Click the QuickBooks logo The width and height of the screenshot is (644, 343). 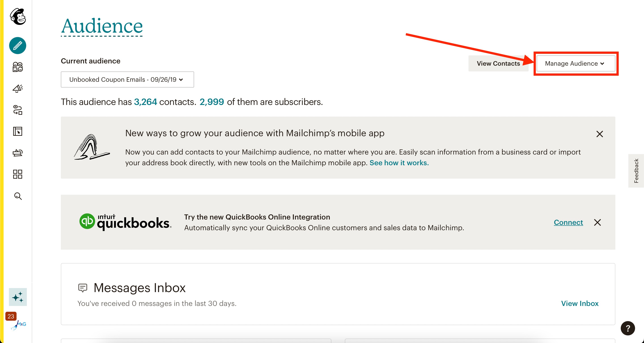coord(125,222)
